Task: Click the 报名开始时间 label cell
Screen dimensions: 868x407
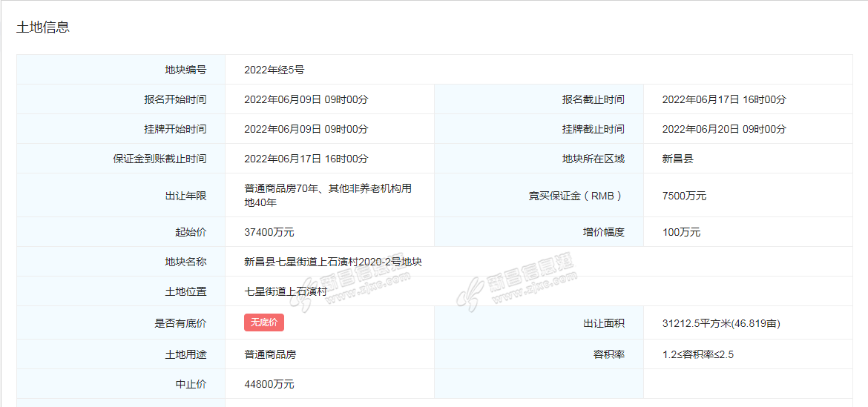Action: tap(175, 99)
